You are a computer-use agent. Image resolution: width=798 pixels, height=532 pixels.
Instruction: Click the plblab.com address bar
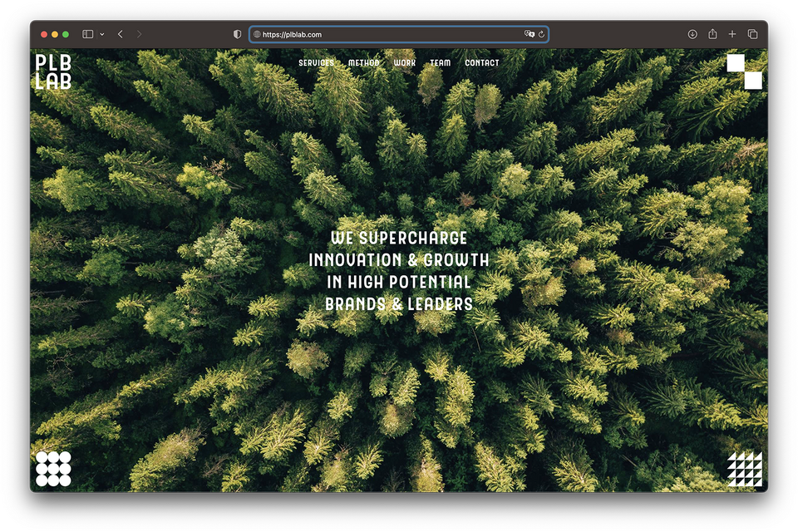pyautogui.click(x=382, y=34)
